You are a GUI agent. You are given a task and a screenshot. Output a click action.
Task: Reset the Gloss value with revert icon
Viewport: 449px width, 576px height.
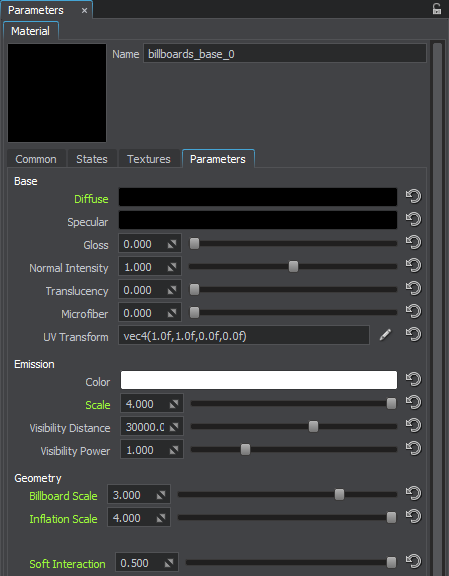click(413, 242)
